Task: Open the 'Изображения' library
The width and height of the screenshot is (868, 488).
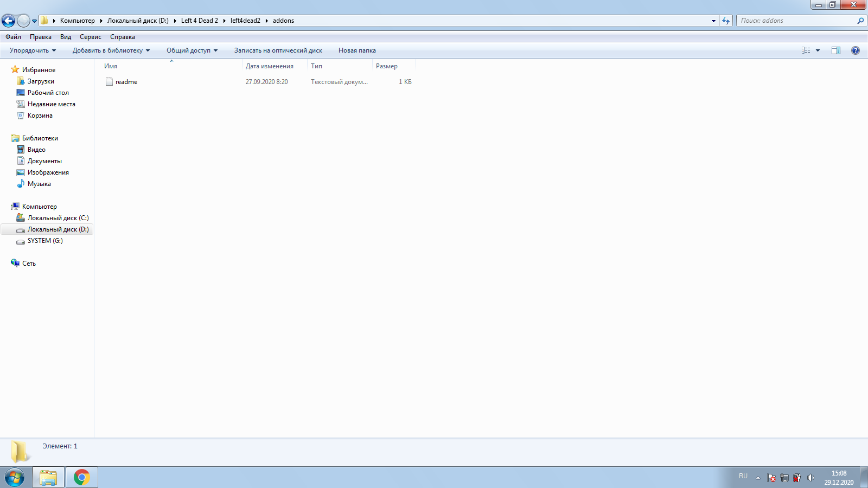Action: coord(48,172)
